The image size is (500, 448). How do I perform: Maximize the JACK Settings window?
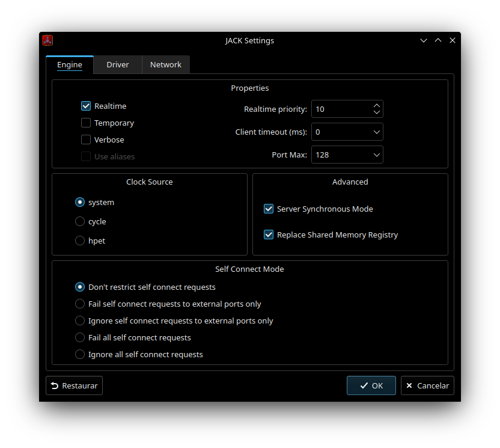point(438,40)
